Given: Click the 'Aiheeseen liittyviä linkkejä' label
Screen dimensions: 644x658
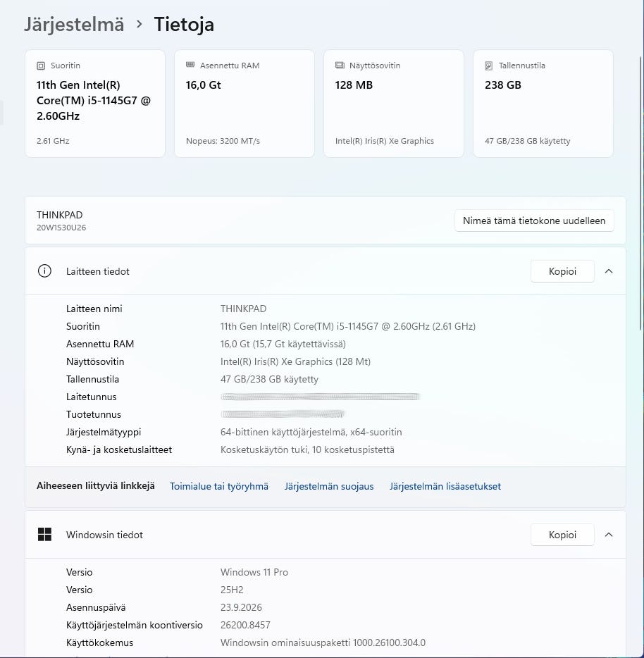Looking at the screenshot, I should [96, 486].
